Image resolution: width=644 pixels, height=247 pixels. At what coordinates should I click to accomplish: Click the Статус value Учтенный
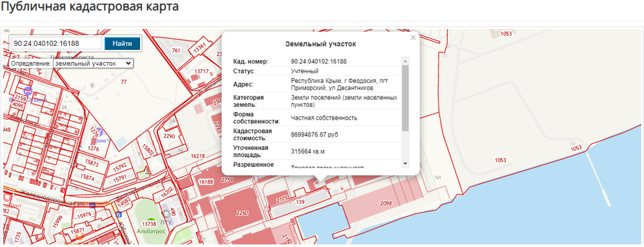pyautogui.click(x=305, y=71)
